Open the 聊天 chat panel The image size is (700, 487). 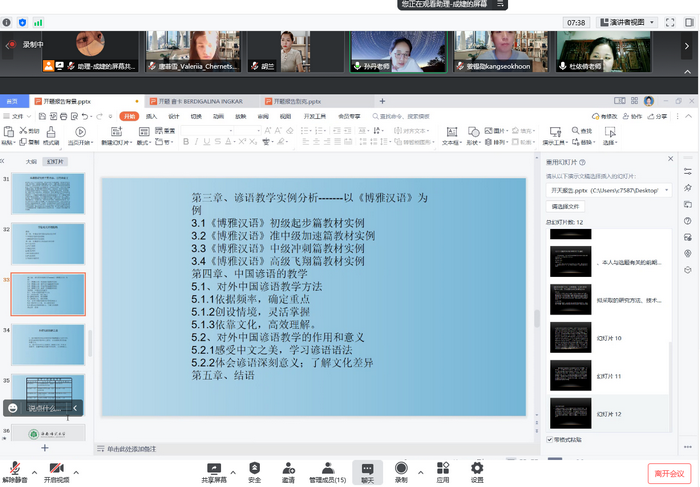[367, 469]
